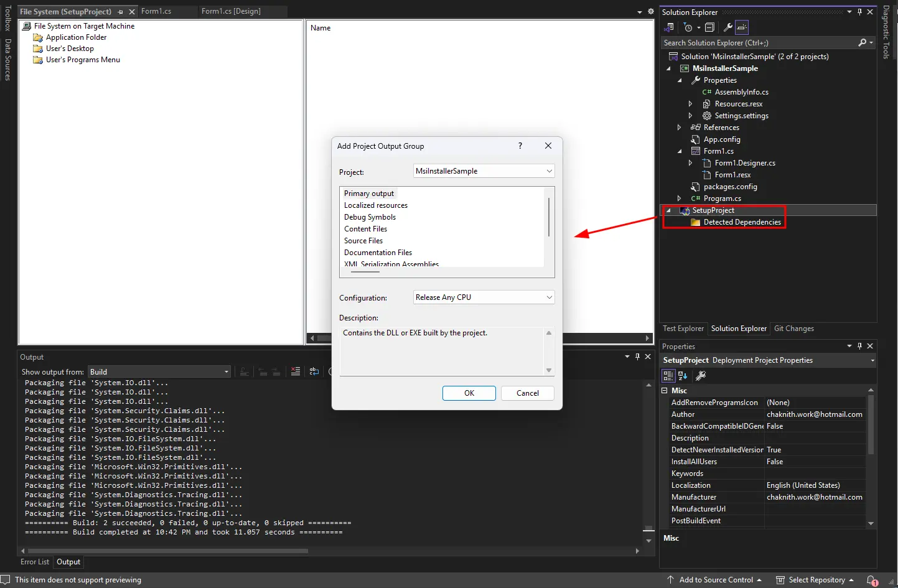Screen dimensions: 898x588
Task: Open the Show output from Build dropdown
Action: click(x=159, y=372)
